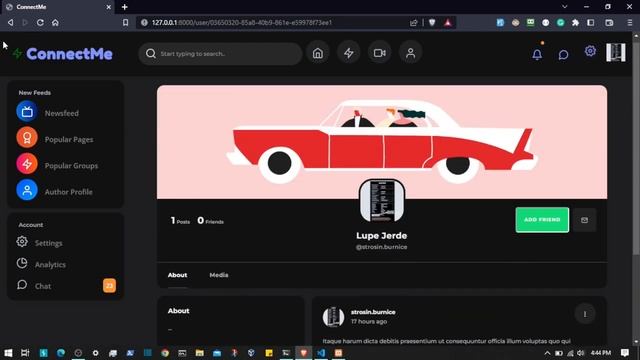
Task: Switch to the About tab
Action: pos(177,275)
